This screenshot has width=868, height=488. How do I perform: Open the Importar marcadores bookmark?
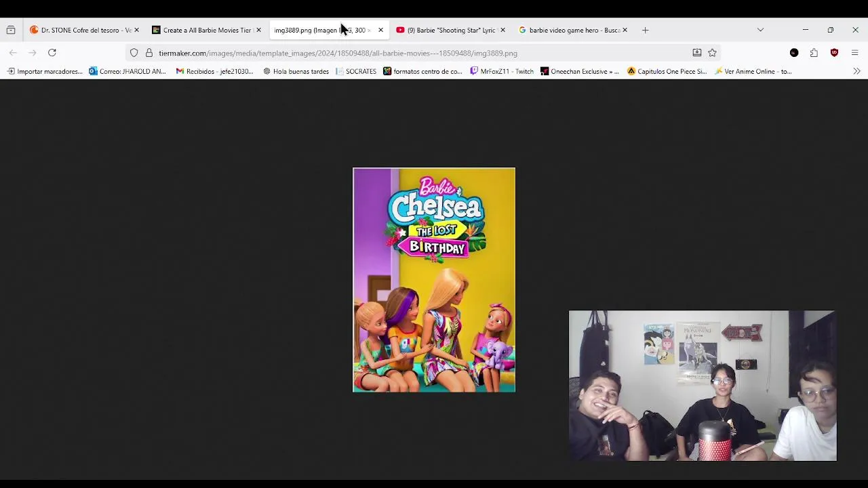tap(45, 71)
